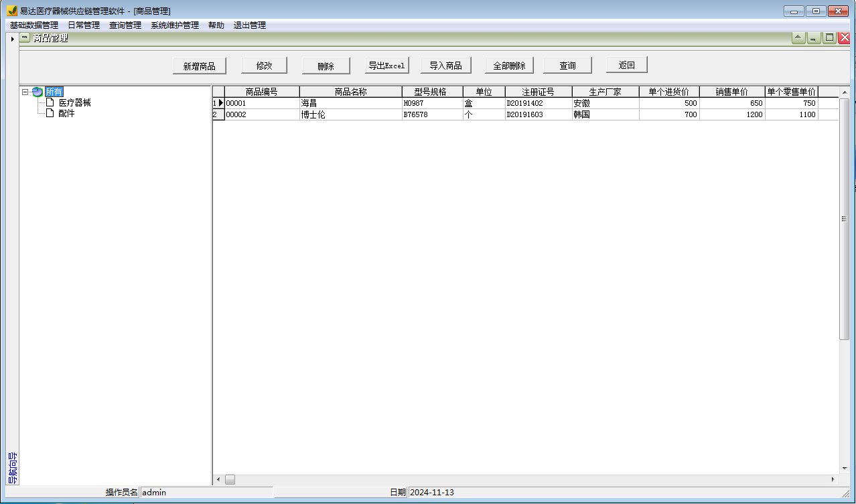Click the 型号规格 column header
The image size is (856, 504).
pyautogui.click(x=433, y=92)
